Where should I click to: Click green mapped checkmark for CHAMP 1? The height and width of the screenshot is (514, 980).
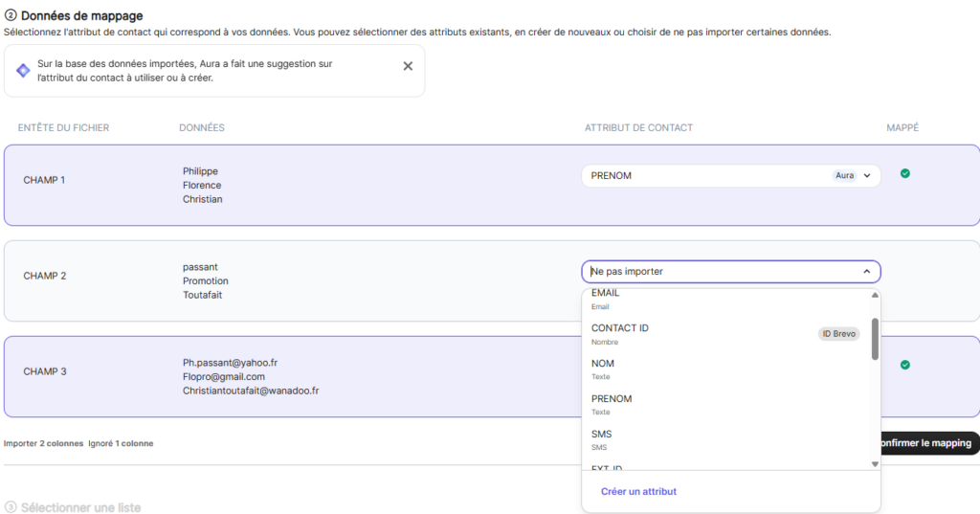(x=904, y=173)
